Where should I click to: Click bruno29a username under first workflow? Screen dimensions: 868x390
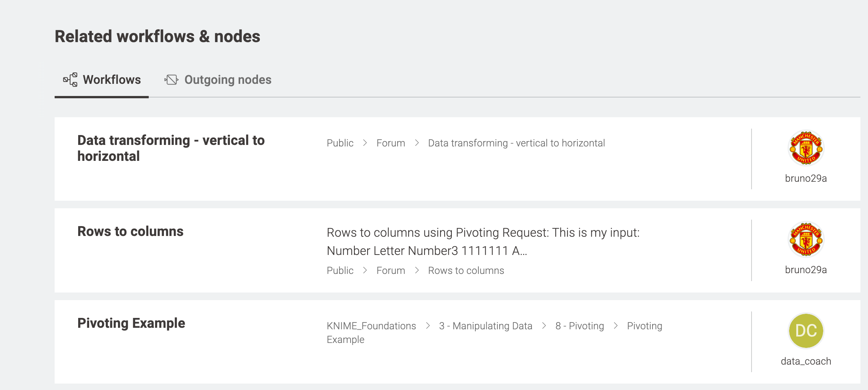pyautogui.click(x=806, y=178)
